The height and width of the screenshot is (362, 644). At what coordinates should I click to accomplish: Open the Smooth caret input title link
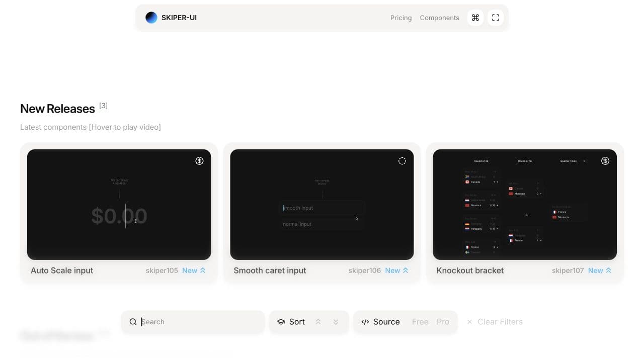coord(270,270)
